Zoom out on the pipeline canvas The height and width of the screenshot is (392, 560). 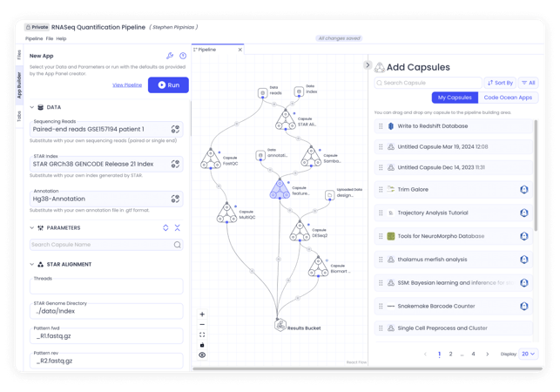pyautogui.click(x=202, y=324)
